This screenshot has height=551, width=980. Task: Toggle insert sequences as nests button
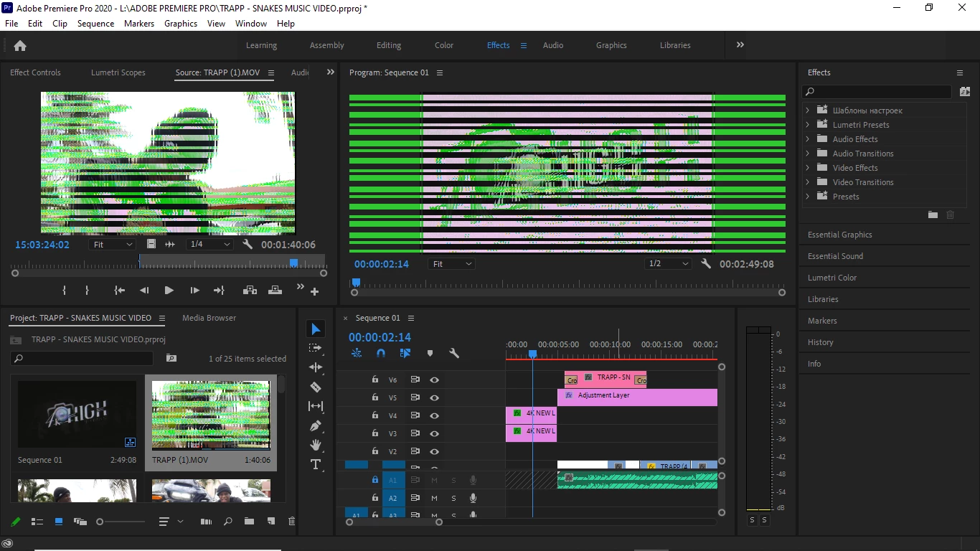357,353
